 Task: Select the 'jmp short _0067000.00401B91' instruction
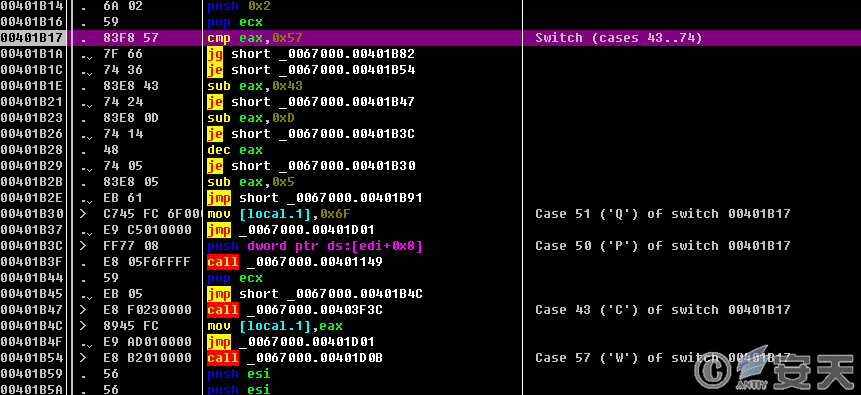coord(315,198)
